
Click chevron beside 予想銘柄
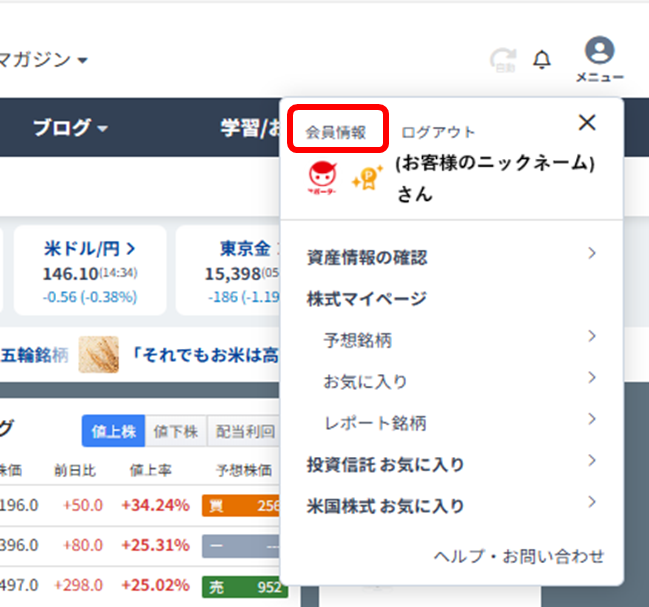(592, 336)
